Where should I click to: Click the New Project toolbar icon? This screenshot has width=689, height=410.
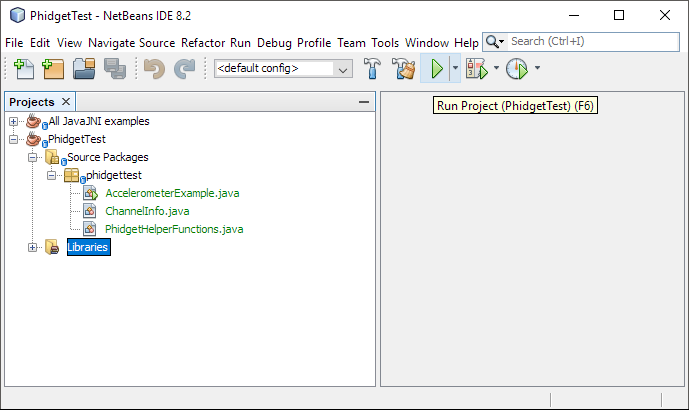(53, 69)
